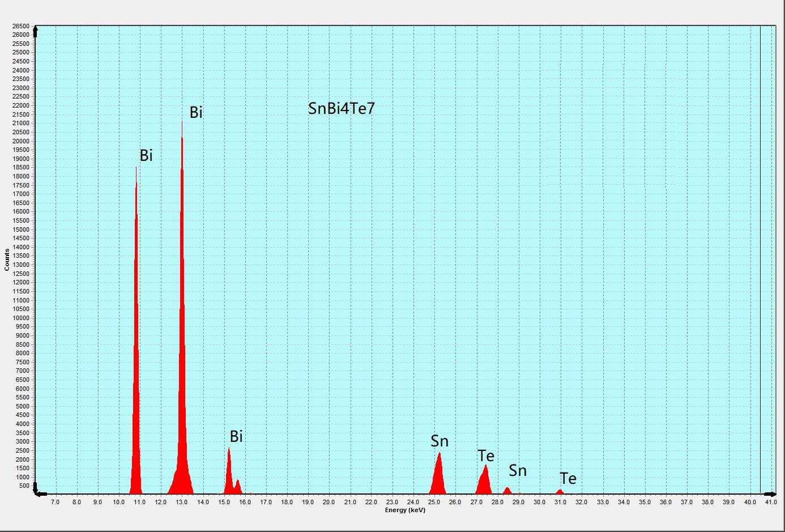This screenshot has height=532, width=785.
Task: Click the left arrow at energy axis origin
Action: pos(41,494)
